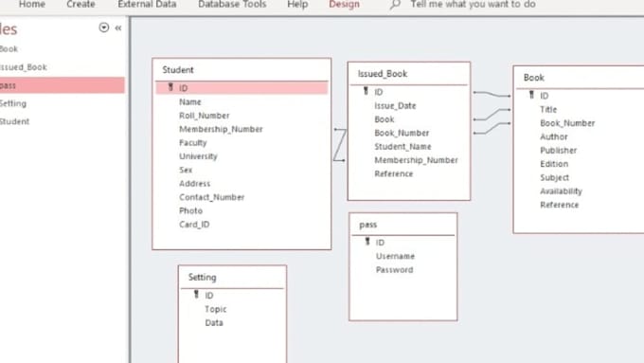644x363 pixels.
Task: Select Reference field in Issued_Book table
Action: coord(394,173)
